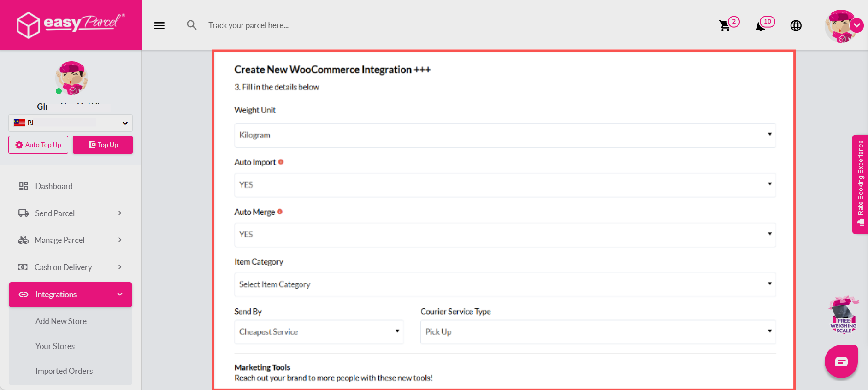Select the Integrations menu item
Image resolution: width=868 pixels, height=390 pixels.
point(71,295)
